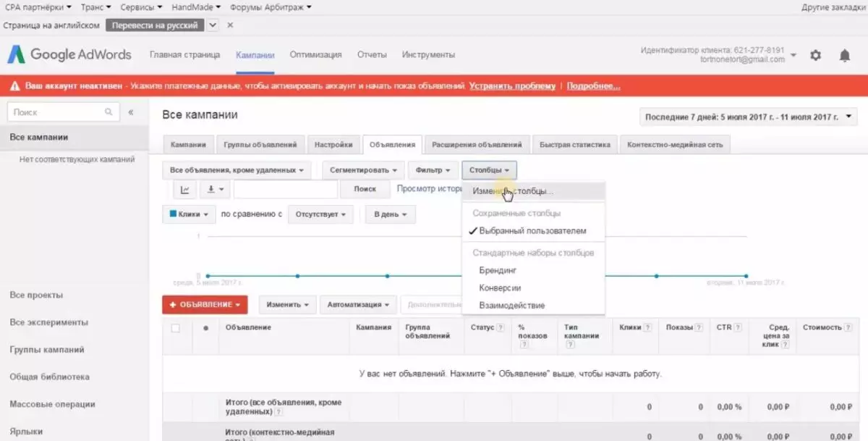868x441 pixels.
Task: Click the help icon next to Статус
Action: 500,328
